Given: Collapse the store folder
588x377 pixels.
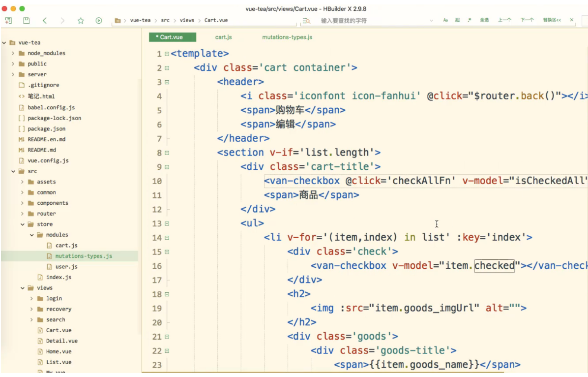Looking at the screenshot, I should [x=22, y=224].
